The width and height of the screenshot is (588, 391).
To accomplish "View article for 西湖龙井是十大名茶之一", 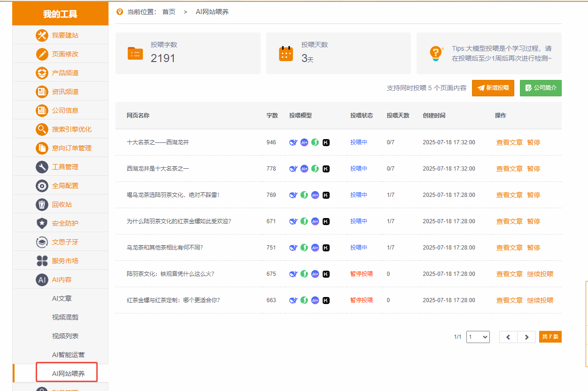I will click(x=510, y=169).
